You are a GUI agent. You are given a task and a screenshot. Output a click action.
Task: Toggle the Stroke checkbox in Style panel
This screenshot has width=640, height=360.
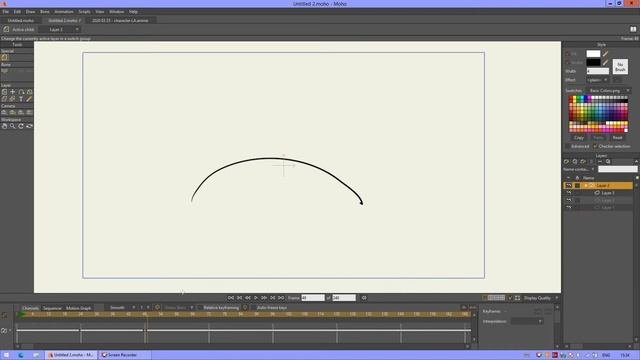[x=567, y=62]
